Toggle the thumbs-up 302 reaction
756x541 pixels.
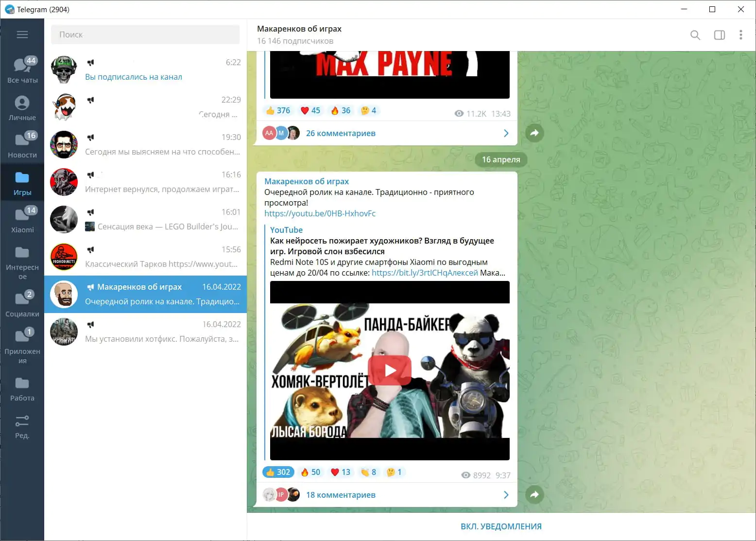278,472
